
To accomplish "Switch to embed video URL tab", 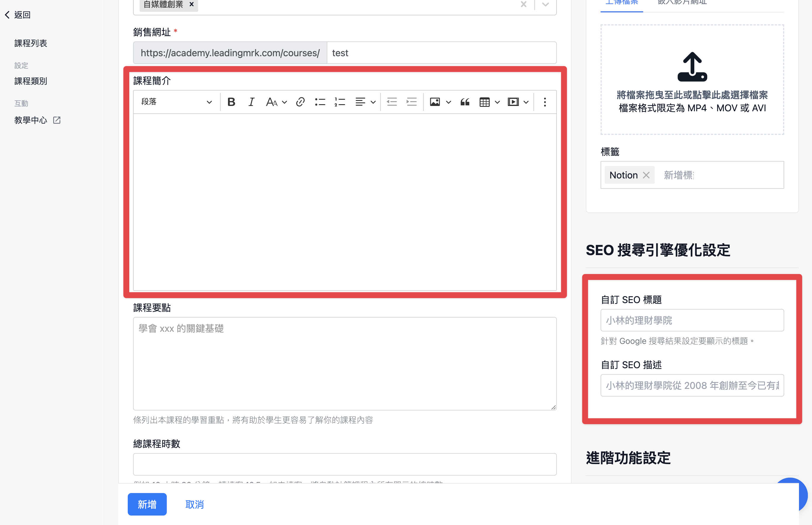I will (682, 3).
